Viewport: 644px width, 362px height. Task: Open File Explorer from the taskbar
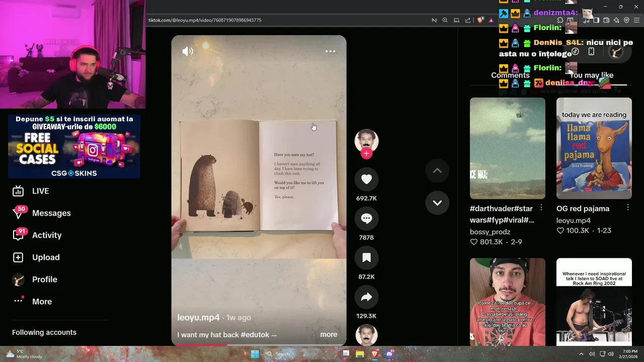tap(360, 354)
